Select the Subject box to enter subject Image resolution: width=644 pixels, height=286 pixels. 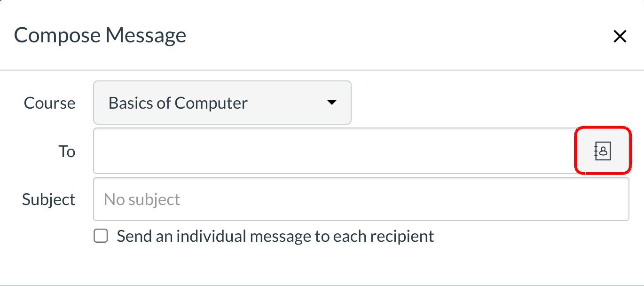361,199
